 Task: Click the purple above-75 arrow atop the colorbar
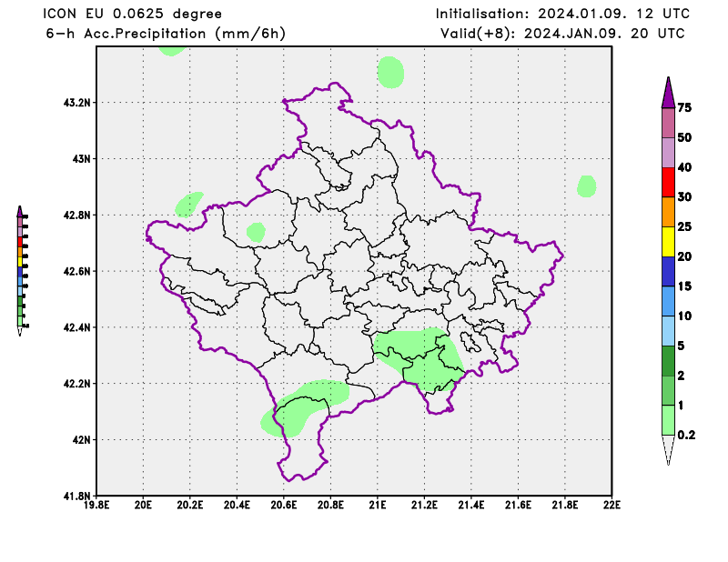[x=668, y=93]
